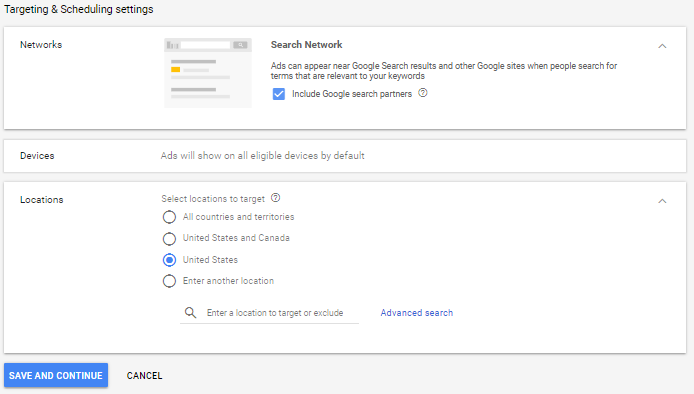
Task: Open the Advanced search link
Action: 416,313
